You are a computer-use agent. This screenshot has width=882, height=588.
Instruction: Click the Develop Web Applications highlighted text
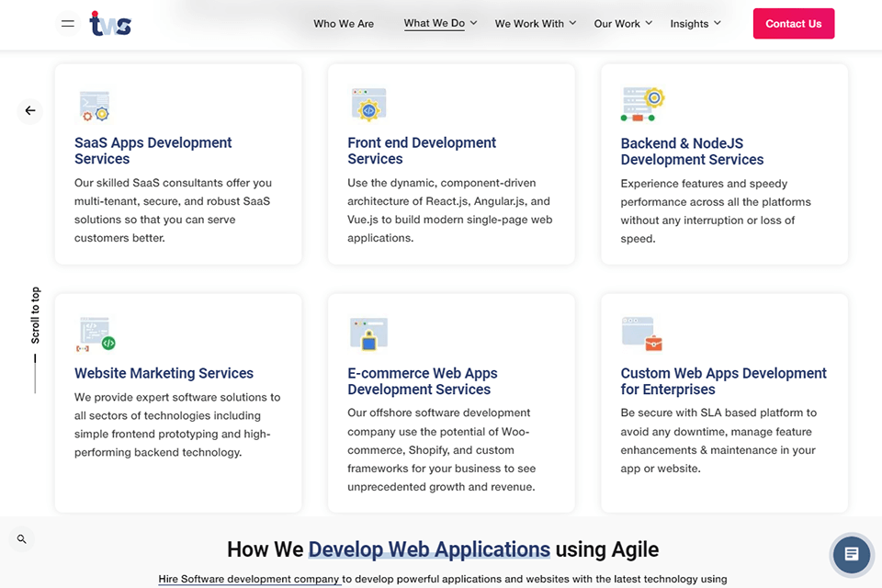[x=429, y=549]
